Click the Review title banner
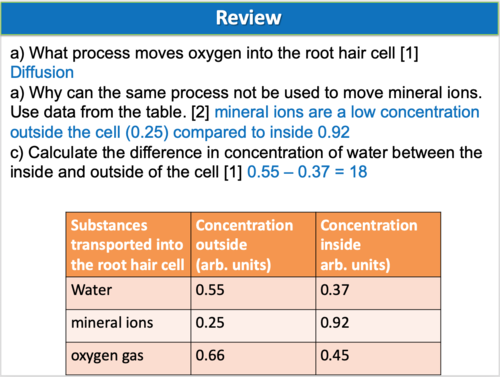 click(250, 18)
